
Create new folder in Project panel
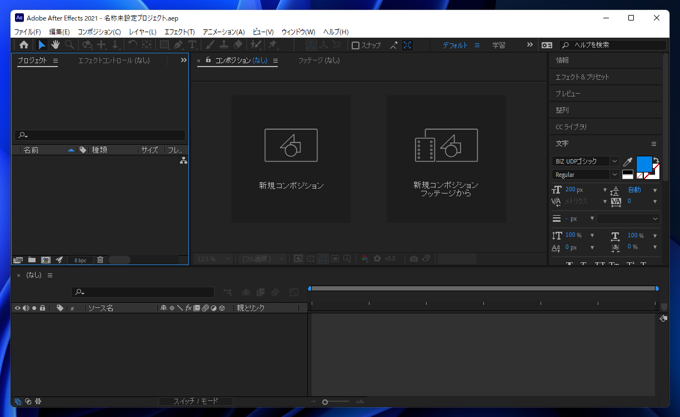click(32, 260)
